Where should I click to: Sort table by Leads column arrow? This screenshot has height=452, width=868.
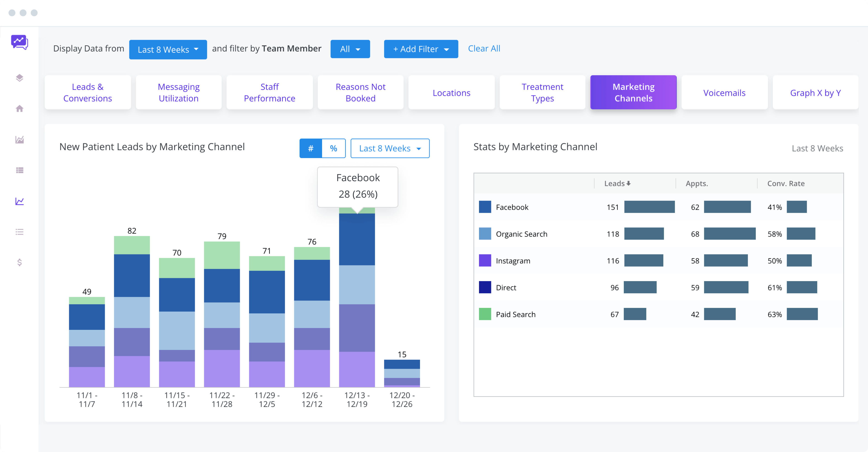coord(628,183)
